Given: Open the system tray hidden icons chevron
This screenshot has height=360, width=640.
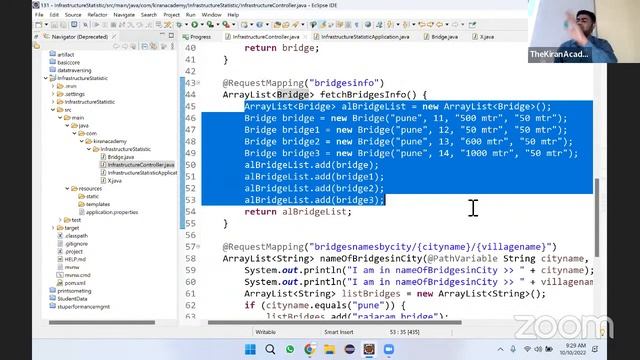Looking at the screenshot, I should tap(500, 349).
